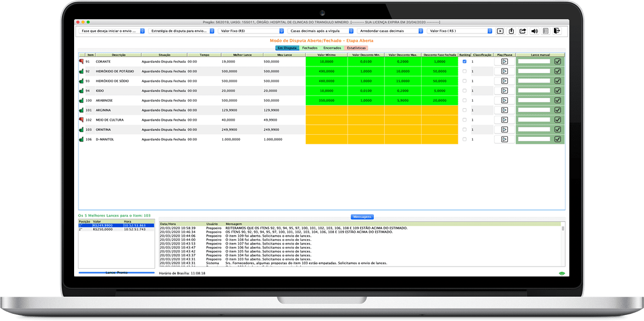Open the 'Fase que deseja iniciar o envio' dropdown
644x321 pixels.
(111, 31)
